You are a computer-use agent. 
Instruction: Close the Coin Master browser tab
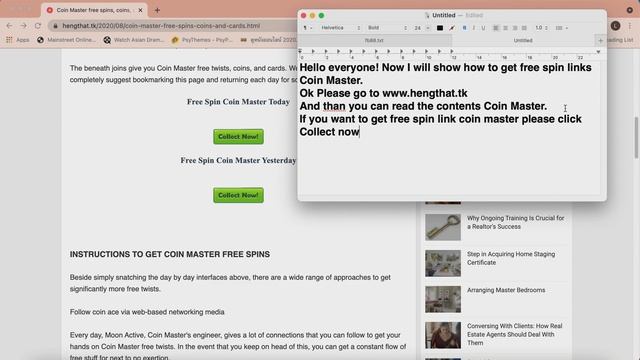coord(140,10)
